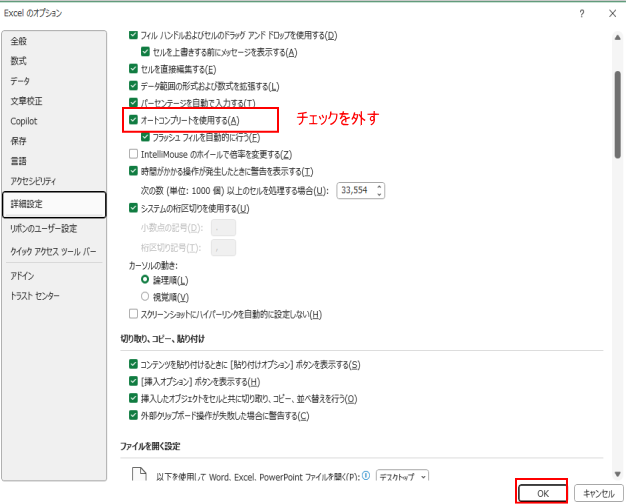
Task: Toggle 貼り付けオプション ボタンを表示する checkbox
Action: pyautogui.click(x=133, y=364)
